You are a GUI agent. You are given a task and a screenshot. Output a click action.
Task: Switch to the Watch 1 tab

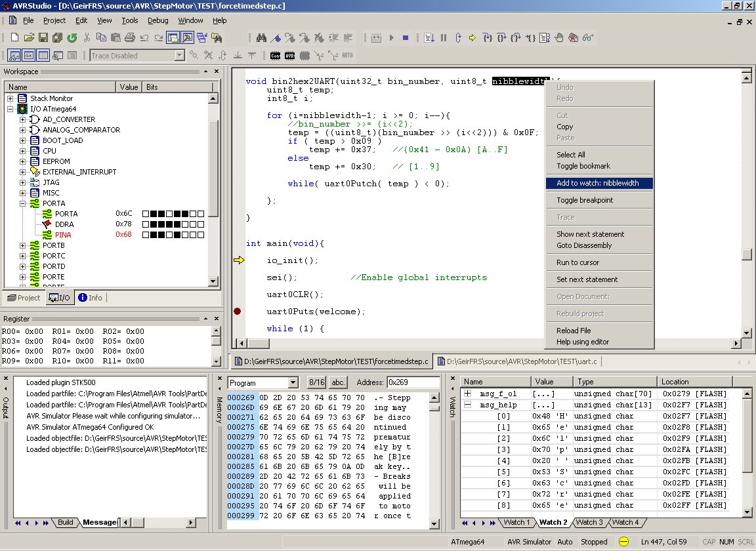click(516, 522)
